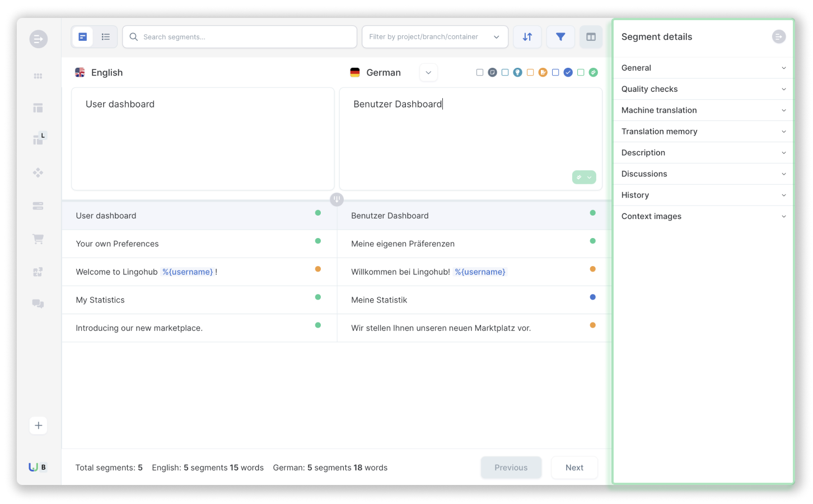The image size is (813, 504).
Task: Click the gray note status icon
Action: pos(493,72)
